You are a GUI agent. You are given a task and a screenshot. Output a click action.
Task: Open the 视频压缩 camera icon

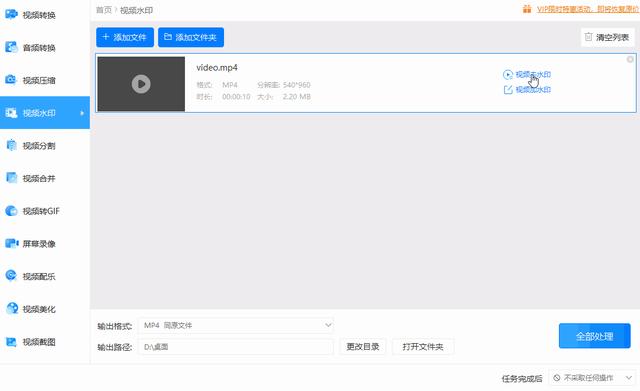pos(11,80)
